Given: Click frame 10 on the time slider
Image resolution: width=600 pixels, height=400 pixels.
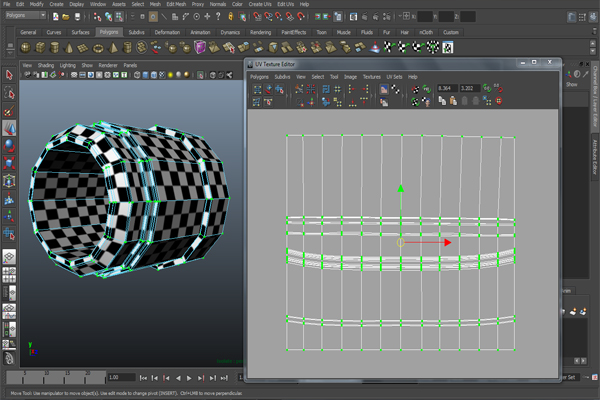Looking at the screenshot, I should pyautogui.click(x=45, y=377).
